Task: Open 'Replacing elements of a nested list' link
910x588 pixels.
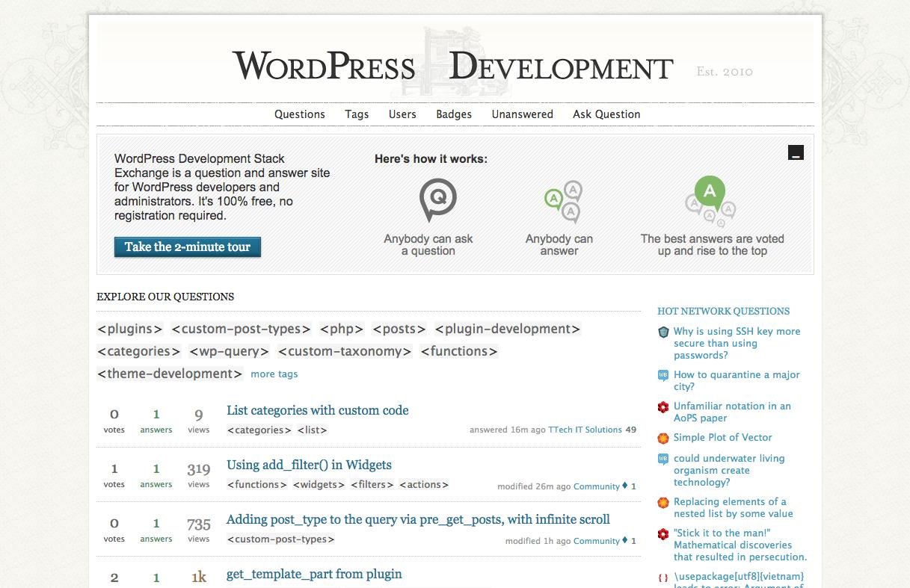Action: 734,508
